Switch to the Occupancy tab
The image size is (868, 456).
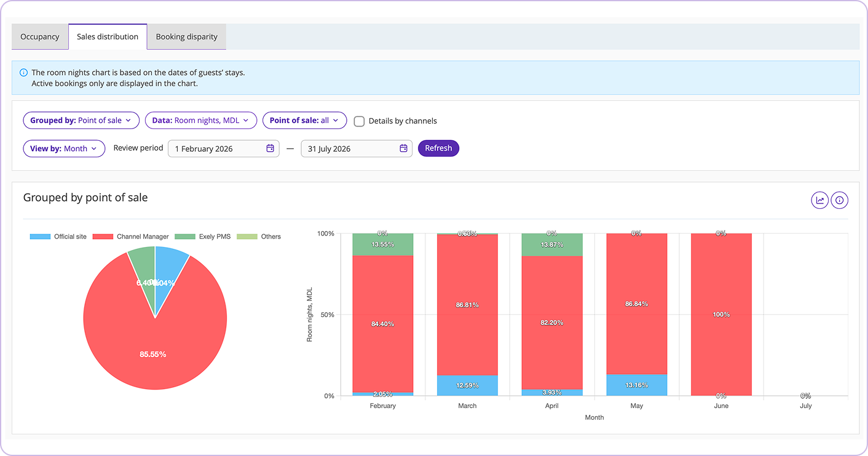coord(40,37)
